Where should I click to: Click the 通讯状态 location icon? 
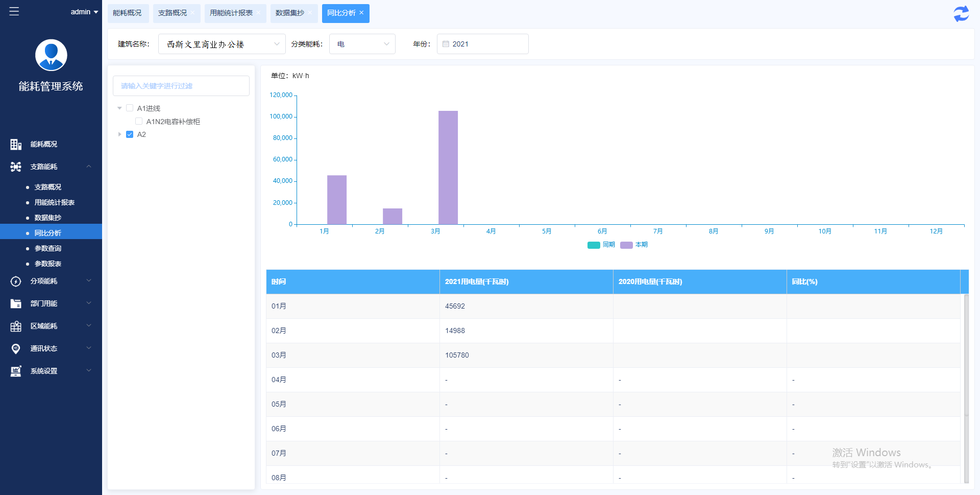click(16, 349)
